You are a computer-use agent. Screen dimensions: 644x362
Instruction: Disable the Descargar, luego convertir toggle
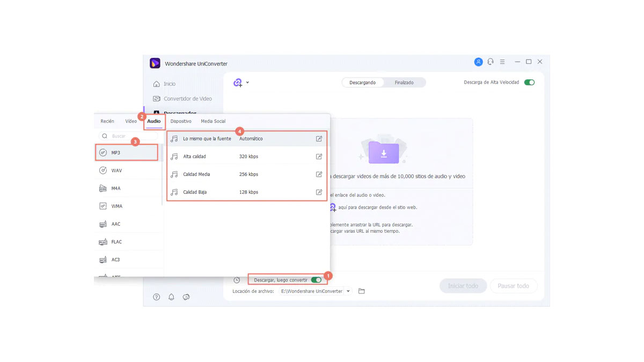coord(316,280)
